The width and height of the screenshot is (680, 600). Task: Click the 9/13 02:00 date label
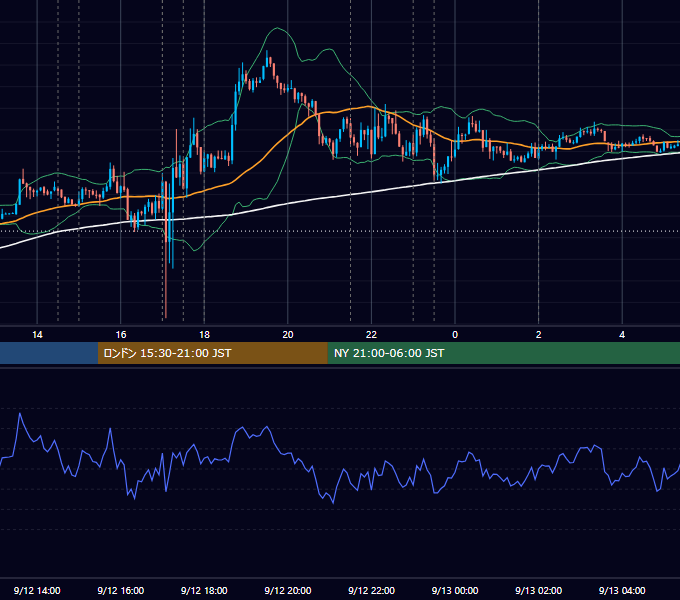539,590
